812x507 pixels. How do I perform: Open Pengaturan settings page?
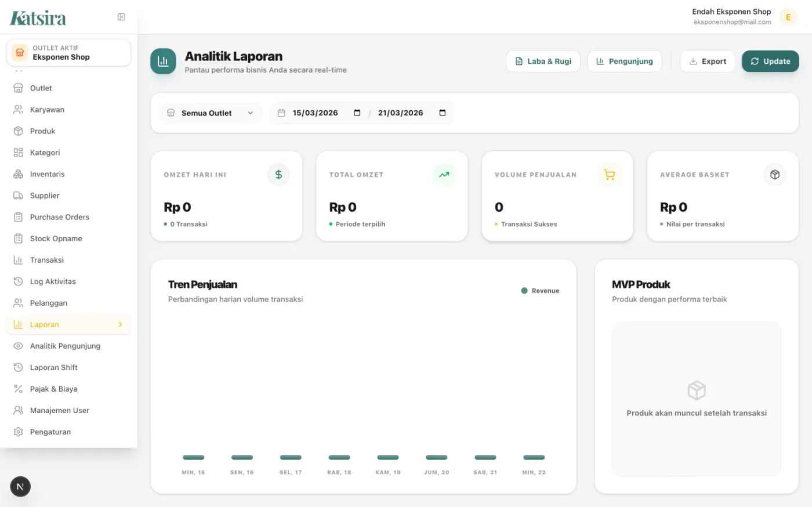point(68,432)
